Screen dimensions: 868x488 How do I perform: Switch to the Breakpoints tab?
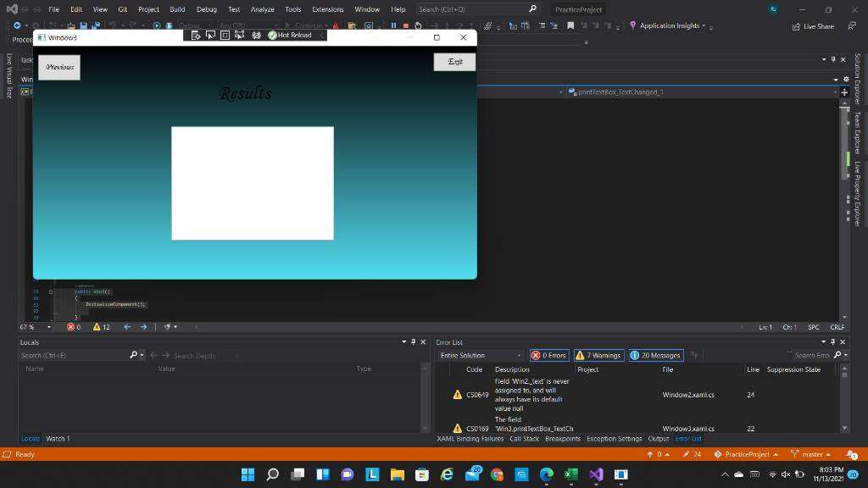(563, 439)
